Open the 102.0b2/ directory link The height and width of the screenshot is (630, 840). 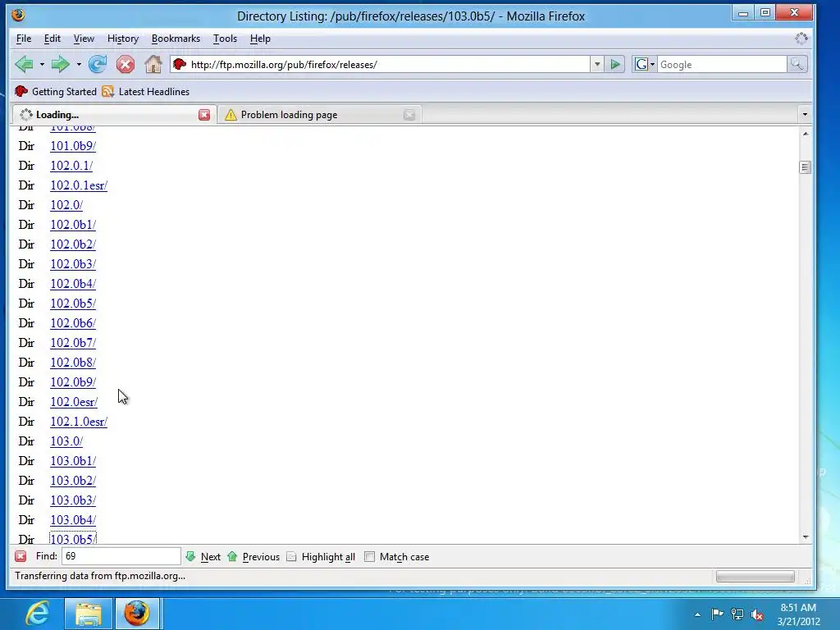(73, 244)
